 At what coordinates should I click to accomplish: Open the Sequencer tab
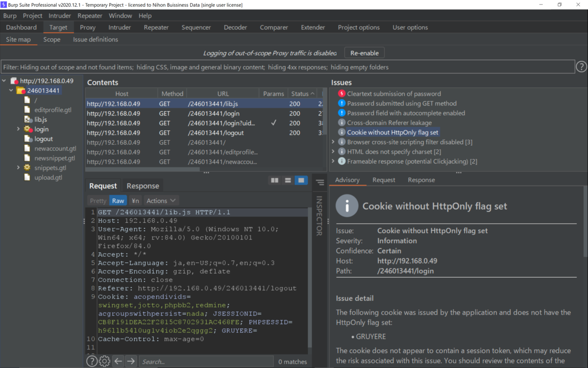196,27
